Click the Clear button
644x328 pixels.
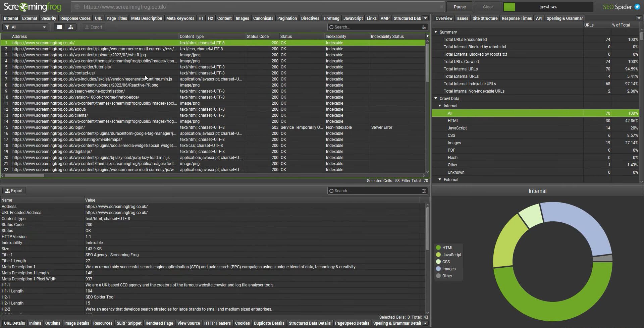click(488, 7)
